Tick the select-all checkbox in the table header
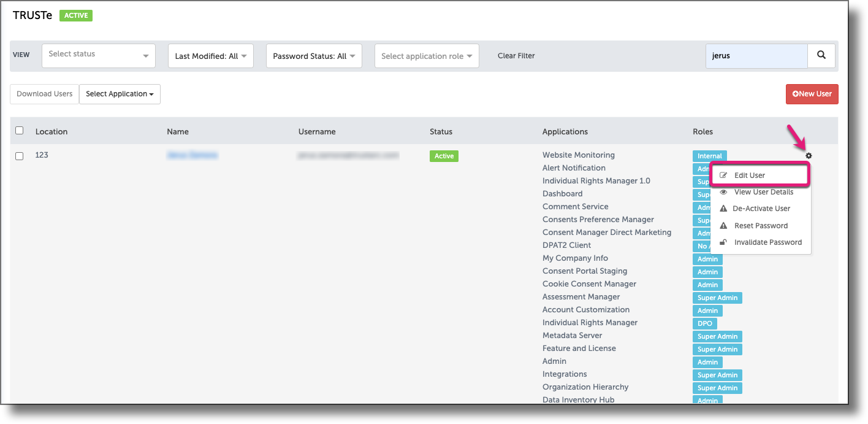 19,131
